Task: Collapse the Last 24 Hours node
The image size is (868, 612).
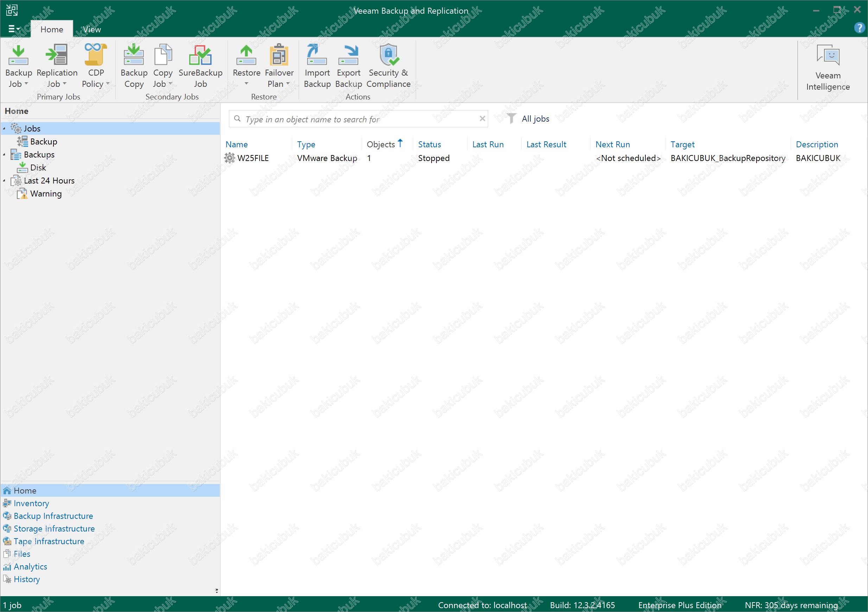Action: (4, 181)
